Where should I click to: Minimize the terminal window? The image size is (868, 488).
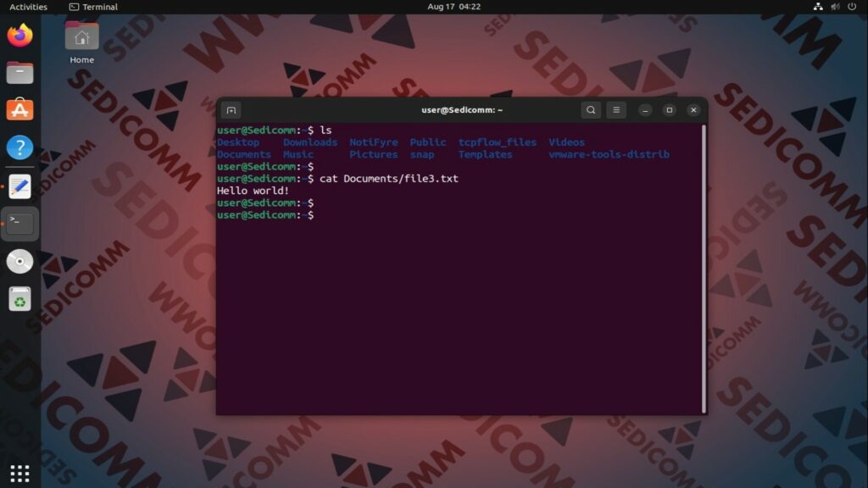click(645, 110)
